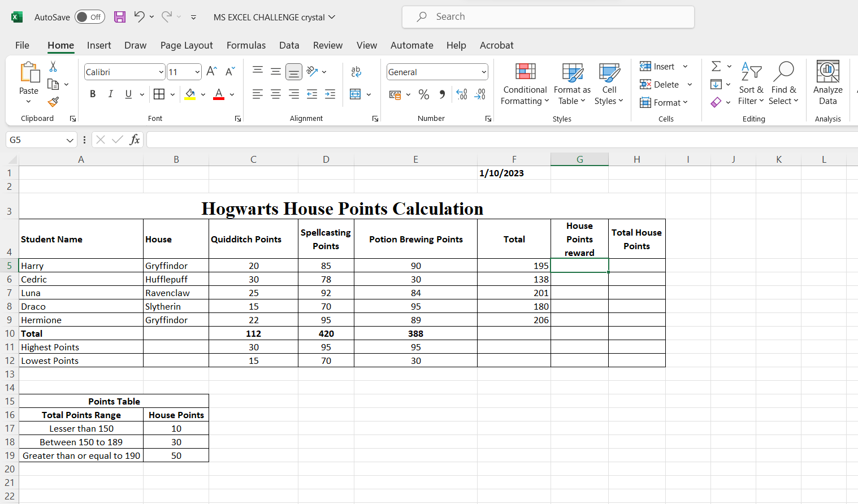
Task: Change Font Color using the red swatch
Action: tap(218, 94)
